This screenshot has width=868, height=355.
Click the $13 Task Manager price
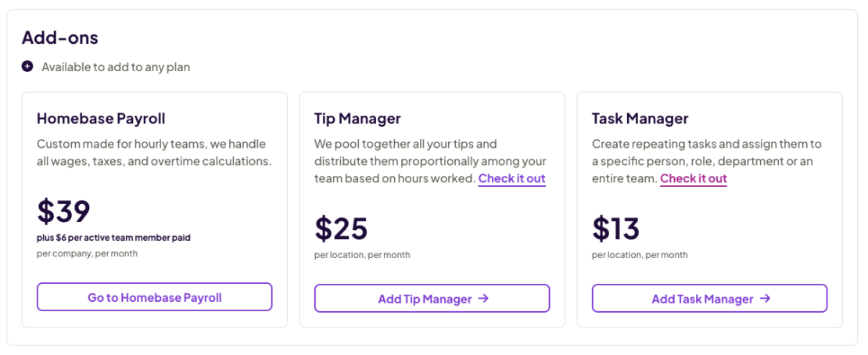(x=615, y=228)
